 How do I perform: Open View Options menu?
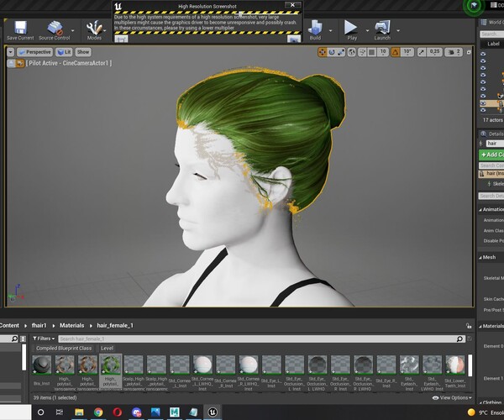tap(452, 398)
